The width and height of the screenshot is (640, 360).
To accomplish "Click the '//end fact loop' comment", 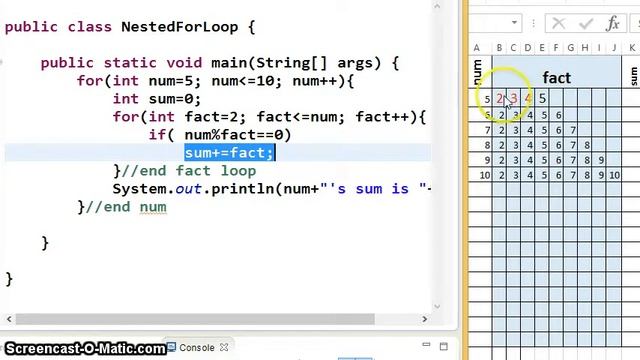I will 189,171.
